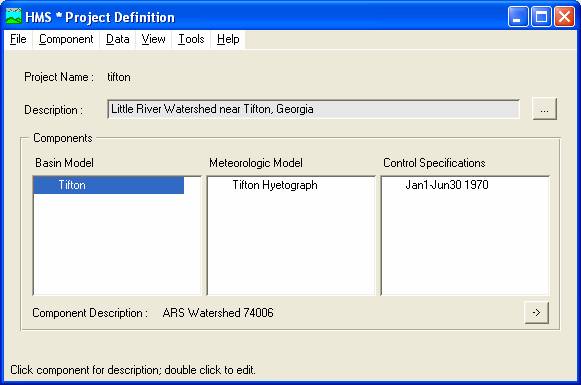Image resolution: width=581 pixels, height=385 pixels.
Task: Open the Help menu
Action: [228, 39]
